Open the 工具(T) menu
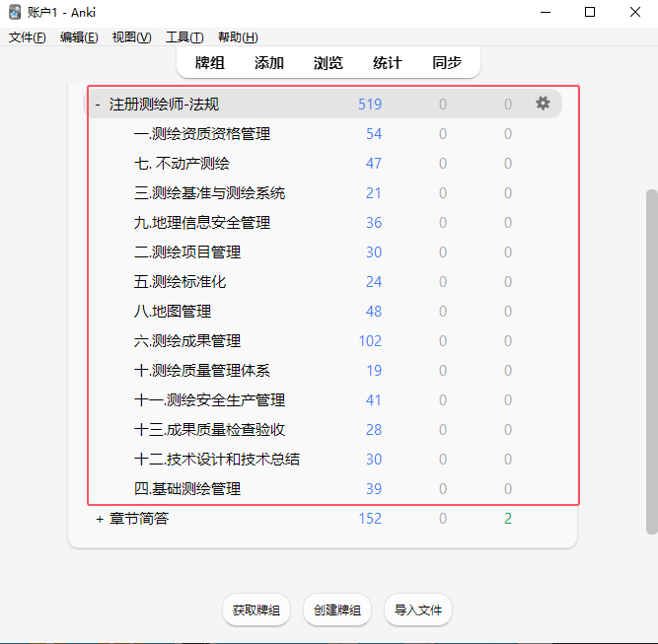Screen dimensions: 658x644 pyautogui.click(x=184, y=37)
